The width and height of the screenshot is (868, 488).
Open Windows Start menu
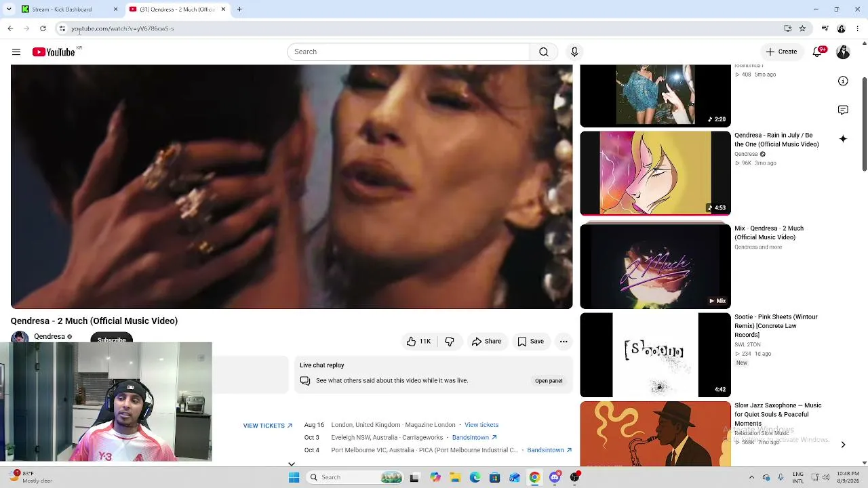coord(294,478)
